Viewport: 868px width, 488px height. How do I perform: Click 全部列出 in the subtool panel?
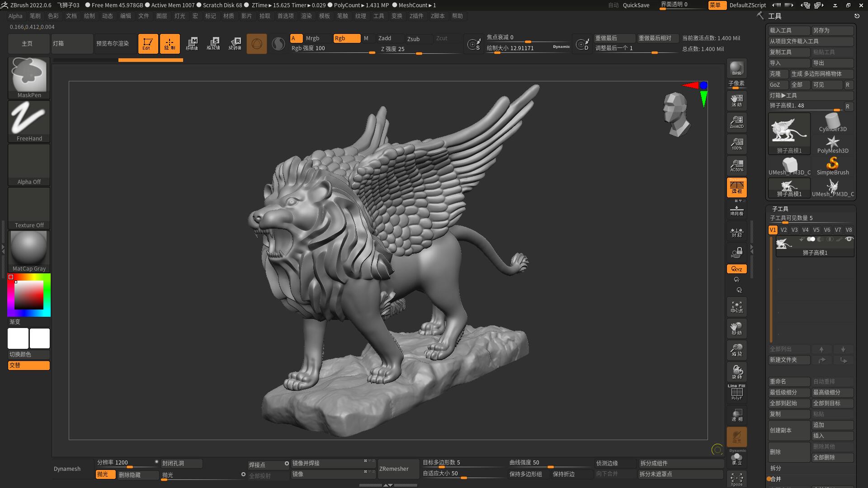(x=789, y=349)
